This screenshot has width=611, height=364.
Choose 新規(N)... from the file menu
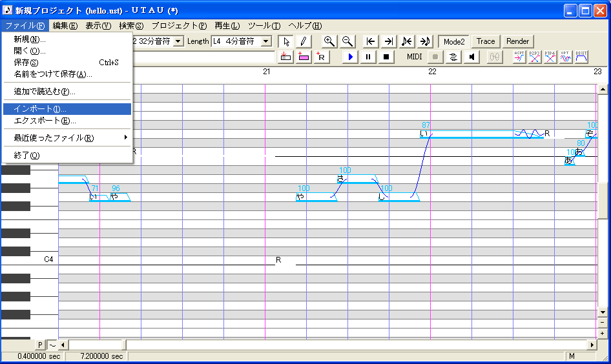click(x=67, y=39)
